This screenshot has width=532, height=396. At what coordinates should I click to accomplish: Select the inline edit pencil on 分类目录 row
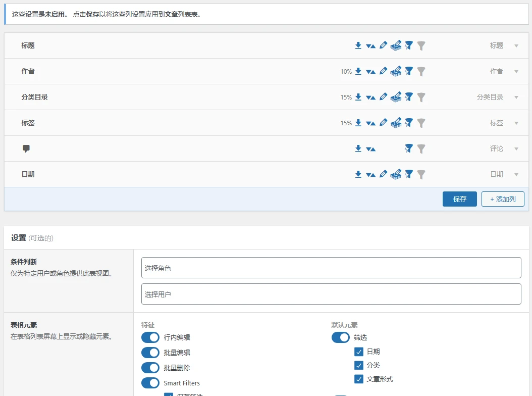point(383,97)
